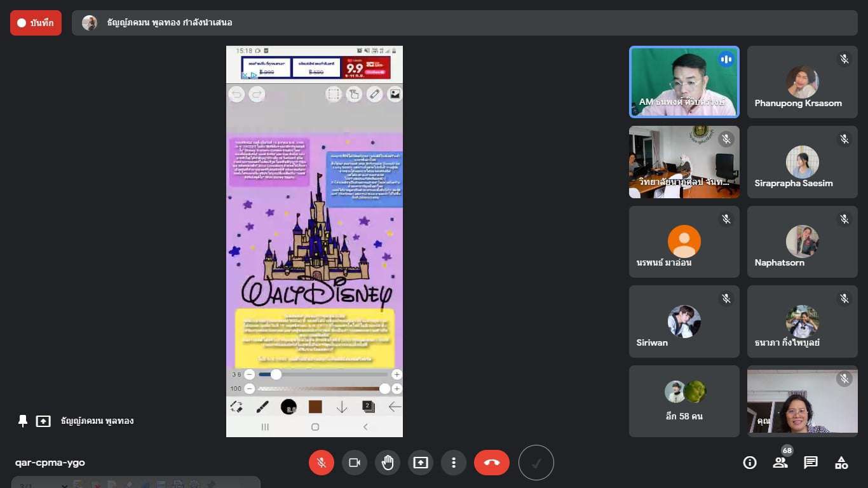Open the chat panel icon
This screenshot has width=868, height=488.
tap(811, 463)
